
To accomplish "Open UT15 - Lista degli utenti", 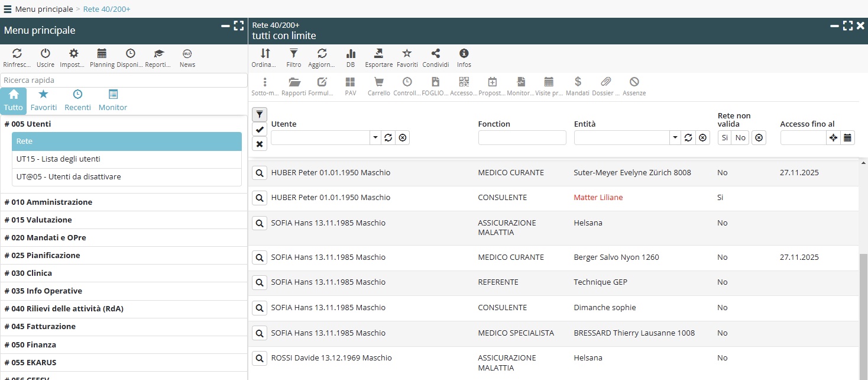I will (59, 159).
